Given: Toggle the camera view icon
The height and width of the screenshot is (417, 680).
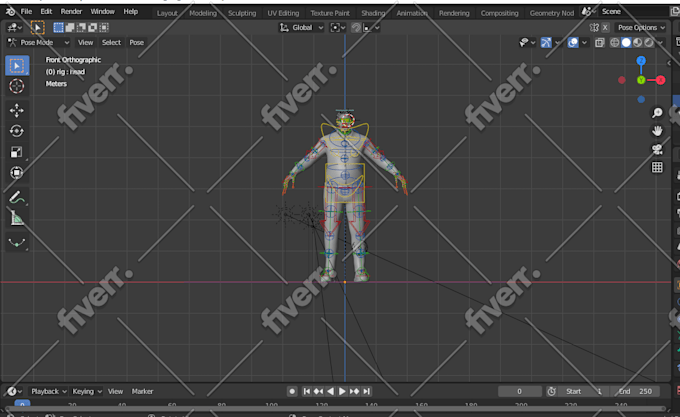Looking at the screenshot, I should tap(657, 149).
